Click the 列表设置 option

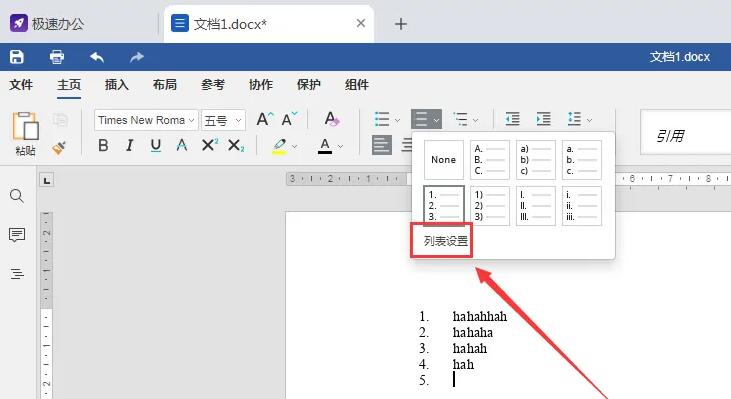[445, 241]
